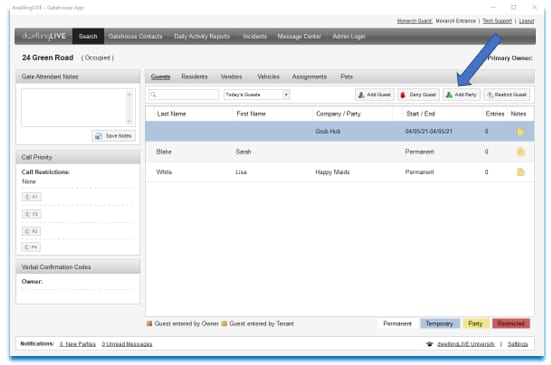Switch to the Guests tab

pos(161,77)
